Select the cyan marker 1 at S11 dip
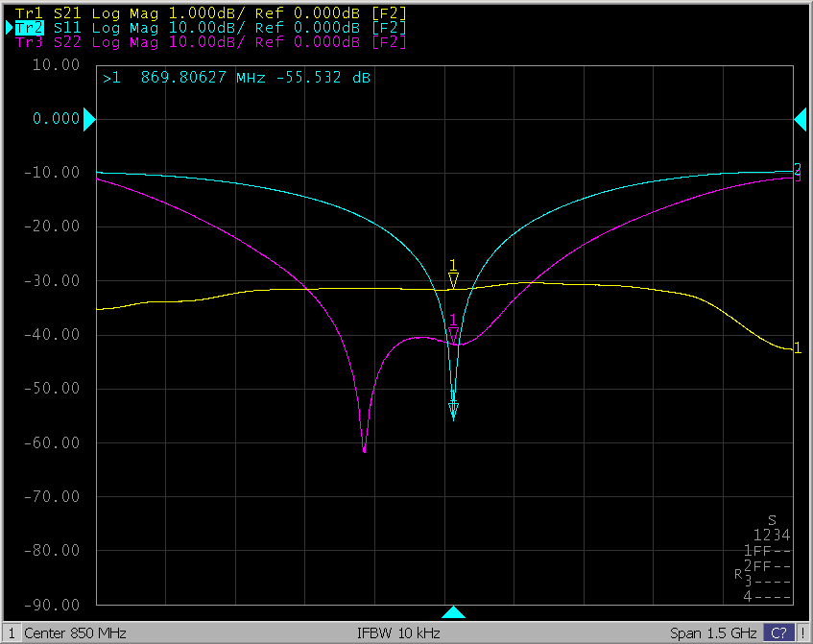Screen dimensions: 813x644 point(454,410)
